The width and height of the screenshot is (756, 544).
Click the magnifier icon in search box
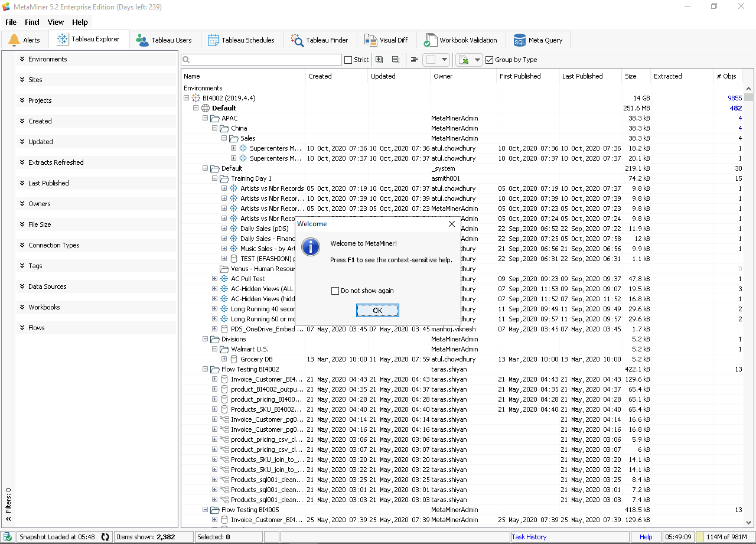186,60
